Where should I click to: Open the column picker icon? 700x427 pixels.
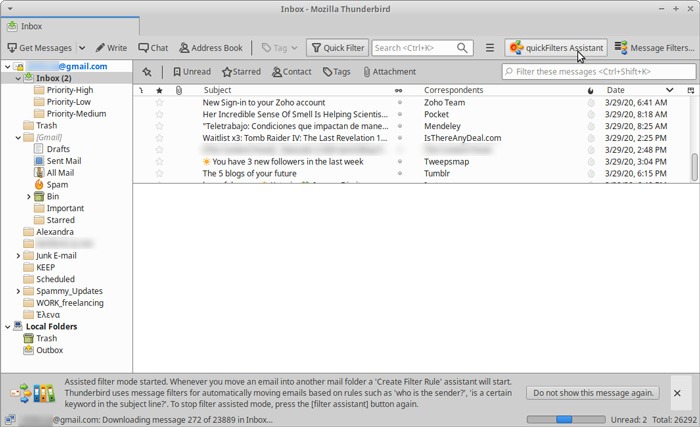pyautogui.click(x=691, y=90)
